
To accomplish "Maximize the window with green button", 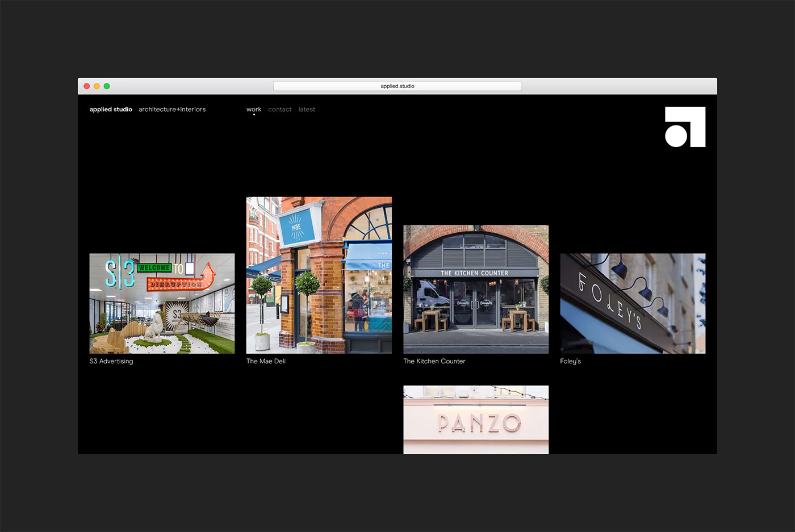I will [x=107, y=86].
